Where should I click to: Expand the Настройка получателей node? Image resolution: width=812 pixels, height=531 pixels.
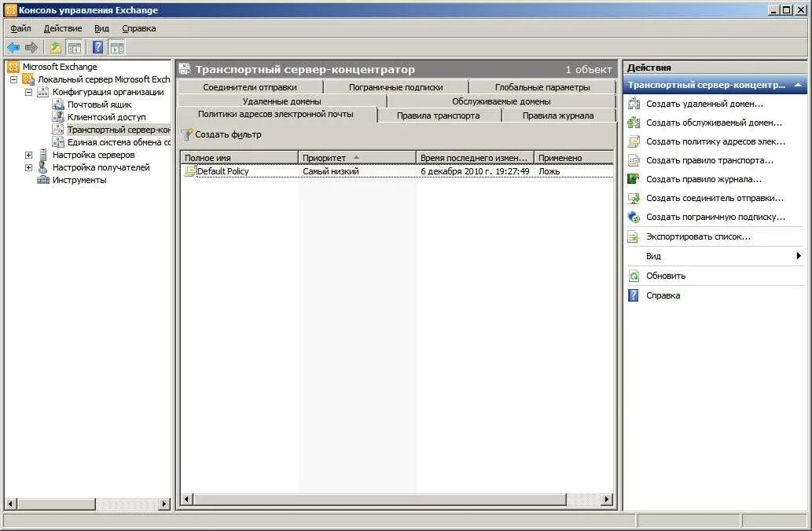[x=29, y=167]
